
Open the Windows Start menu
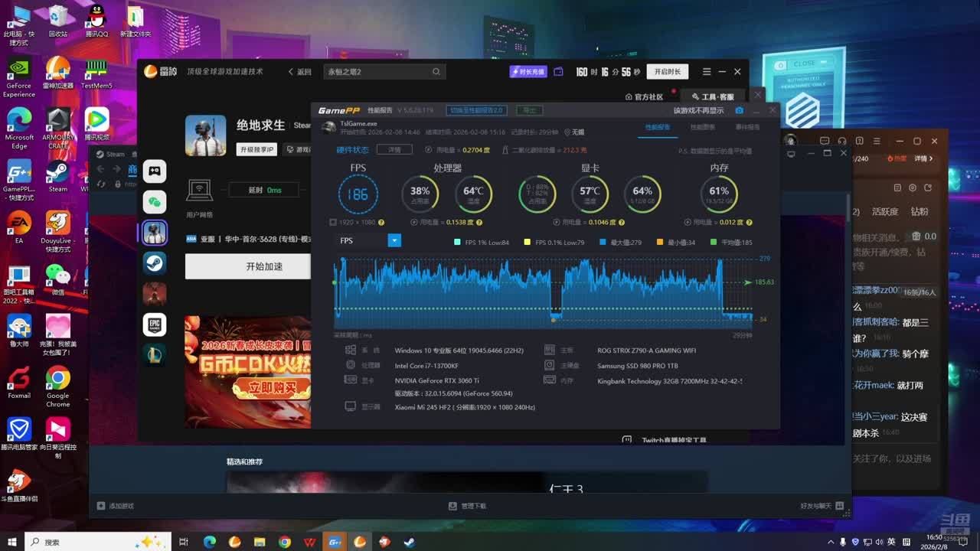point(11,542)
